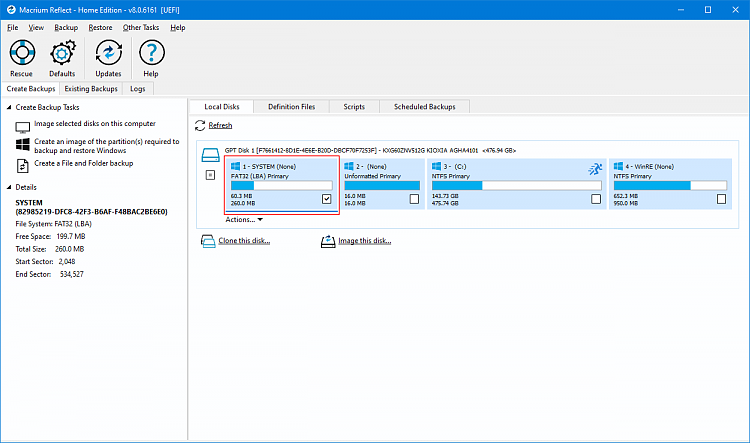Open the View menu
Image resolution: width=750 pixels, height=443 pixels.
(36, 28)
